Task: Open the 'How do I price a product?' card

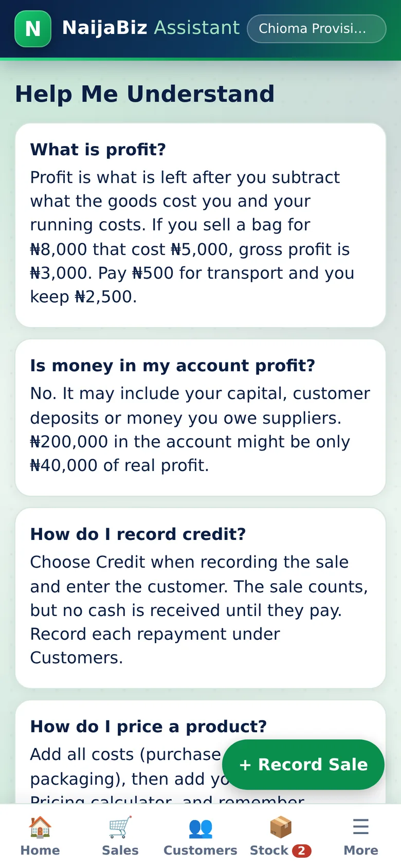Action: 200,752
